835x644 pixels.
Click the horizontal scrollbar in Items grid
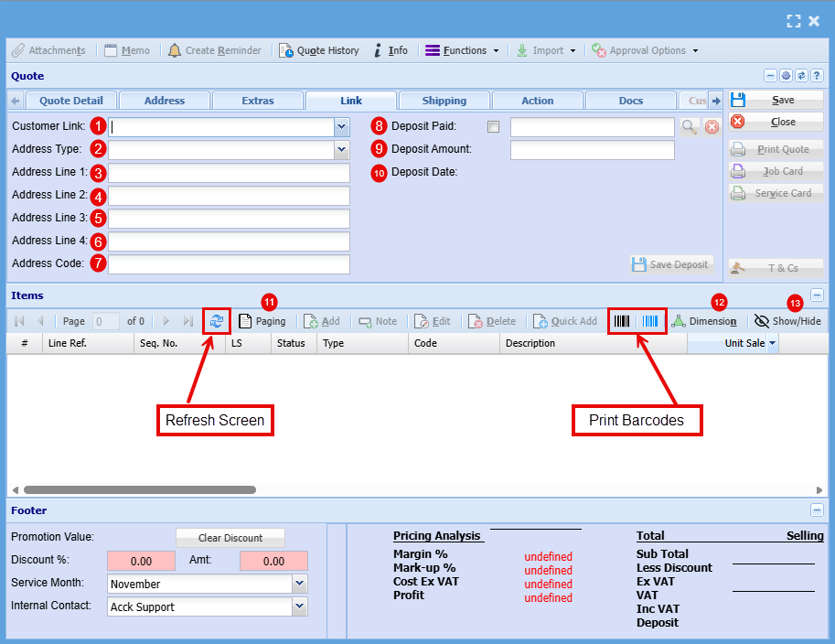[x=140, y=490]
